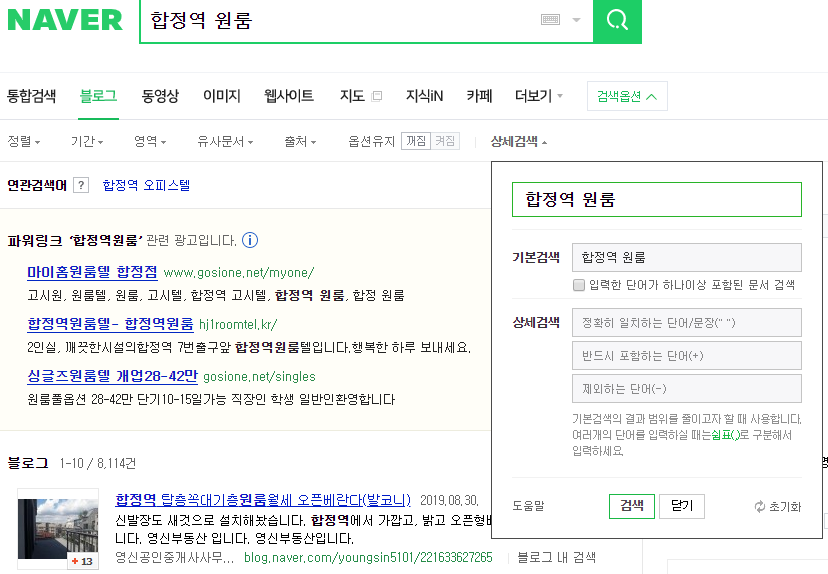Screen dimensions: 828x574
Task: Click the 초기화 reset text
Action: 785,506
